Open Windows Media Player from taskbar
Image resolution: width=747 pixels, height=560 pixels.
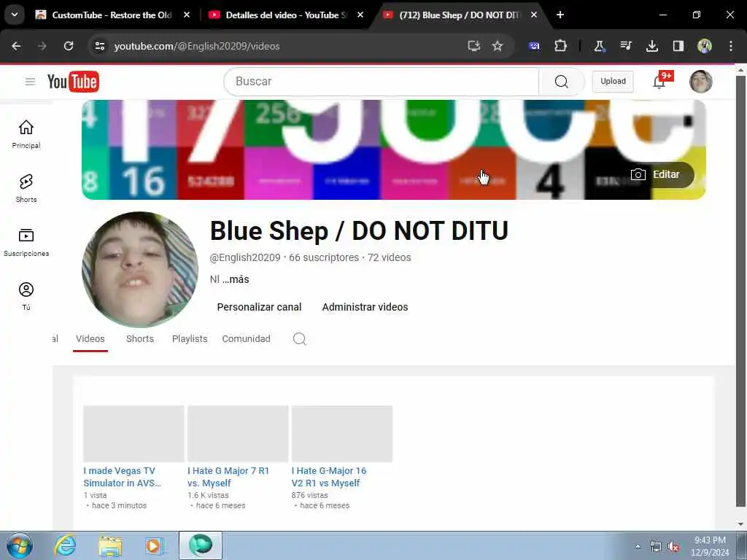click(155, 545)
